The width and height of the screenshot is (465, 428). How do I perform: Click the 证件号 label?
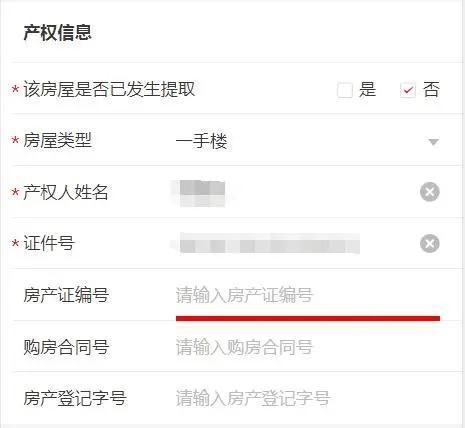(49, 243)
